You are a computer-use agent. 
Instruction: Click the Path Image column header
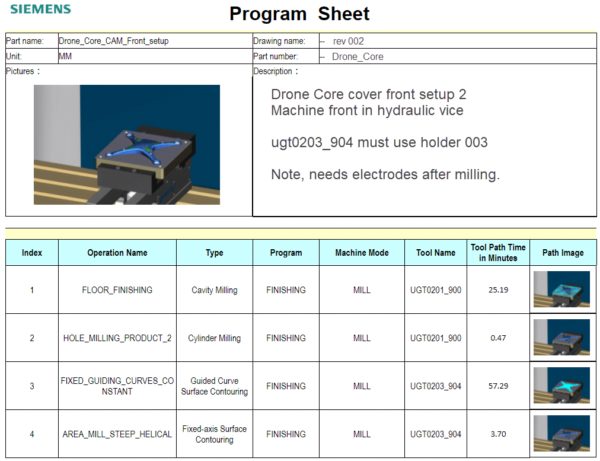tap(563, 253)
